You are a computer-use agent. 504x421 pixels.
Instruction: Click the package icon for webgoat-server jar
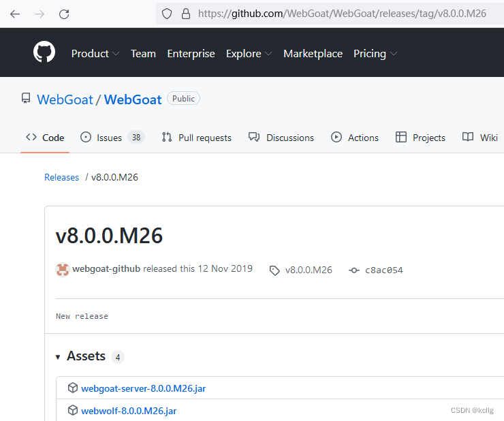pos(73,388)
